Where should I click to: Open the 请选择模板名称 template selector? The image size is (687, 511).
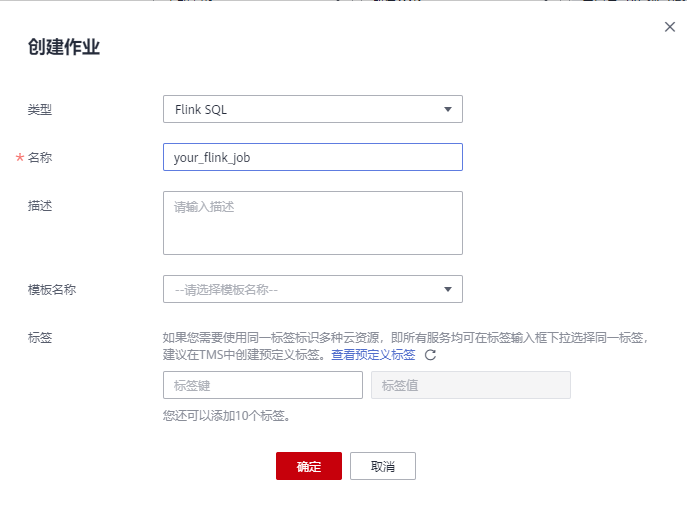[x=312, y=290]
